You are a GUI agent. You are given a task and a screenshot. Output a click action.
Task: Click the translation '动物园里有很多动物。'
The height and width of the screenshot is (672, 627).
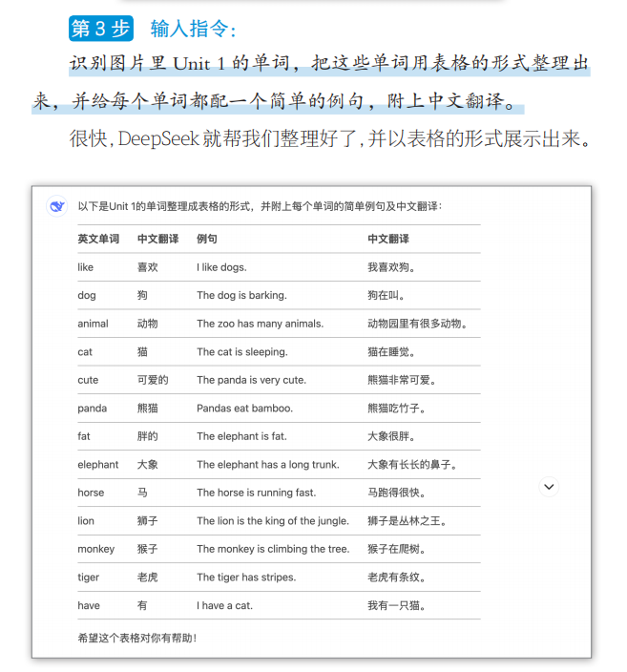click(x=417, y=324)
